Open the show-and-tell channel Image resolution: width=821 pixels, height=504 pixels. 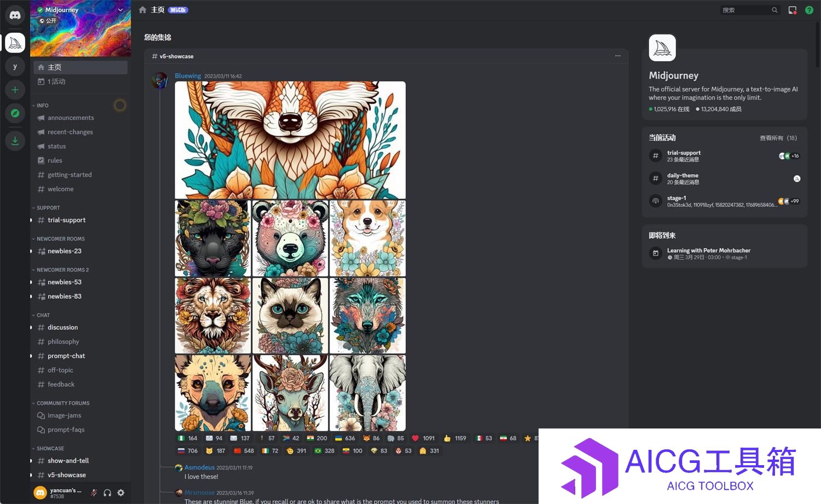click(80, 461)
